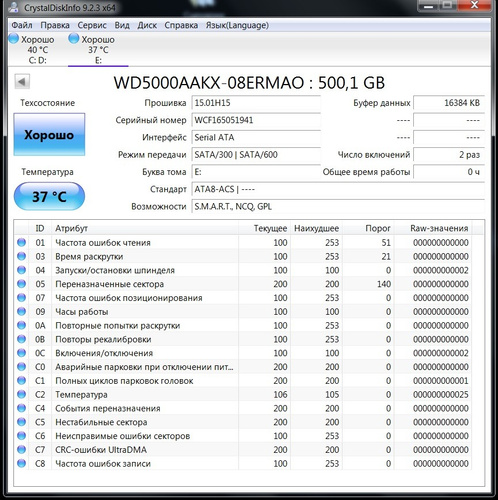Click the blue status orb above C: D:
This screenshot has height=500, width=498.
point(14,39)
